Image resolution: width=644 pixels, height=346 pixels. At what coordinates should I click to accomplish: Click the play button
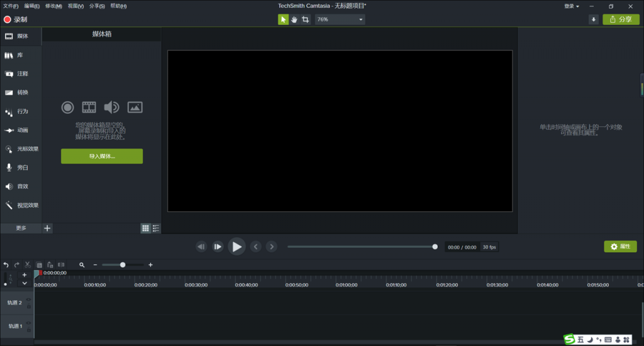[236, 247]
